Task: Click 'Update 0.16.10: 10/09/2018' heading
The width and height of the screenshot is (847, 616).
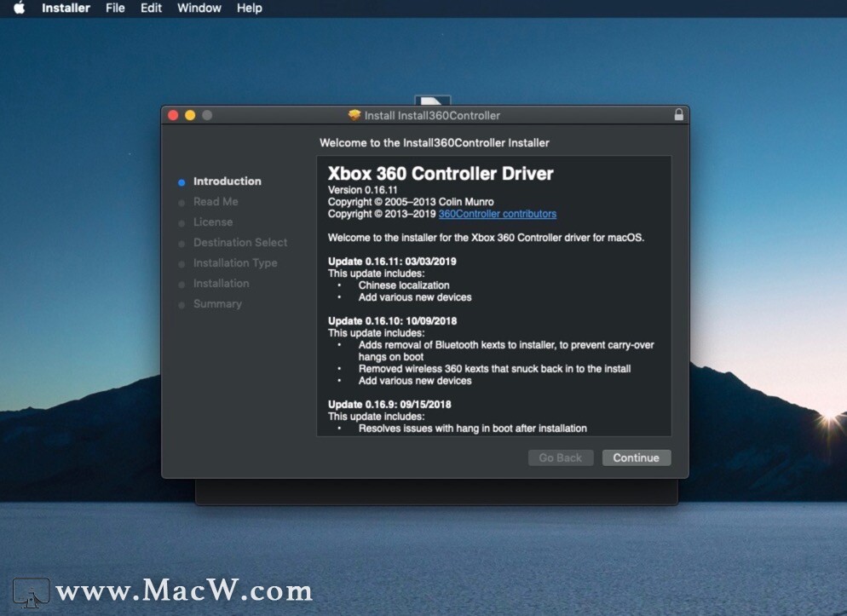Action: 392,320
